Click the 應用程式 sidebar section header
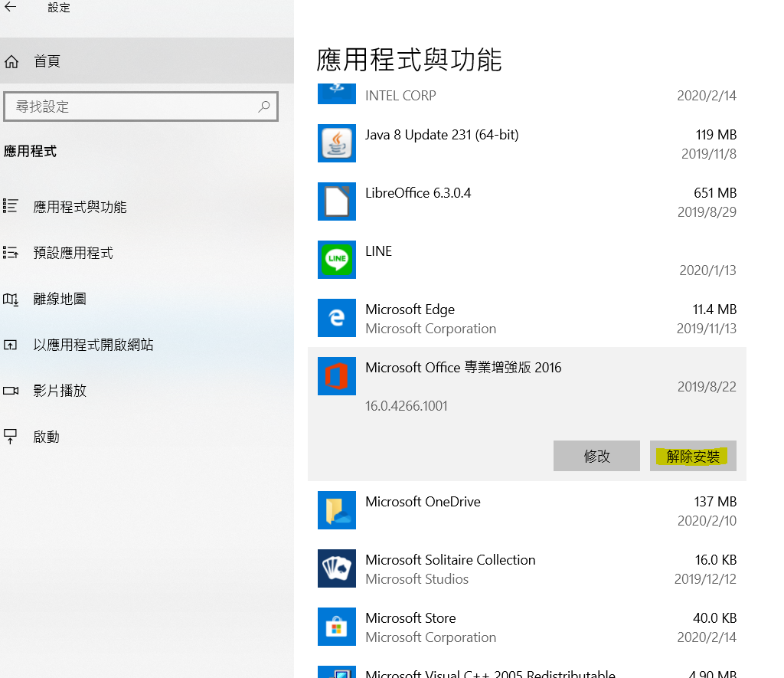The height and width of the screenshot is (678, 784). click(30, 151)
